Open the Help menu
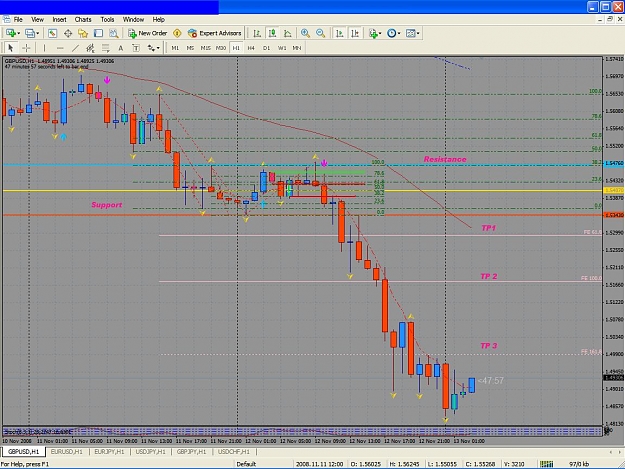Screen dimensions: 625x469 pyautogui.click(x=158, y=19)
